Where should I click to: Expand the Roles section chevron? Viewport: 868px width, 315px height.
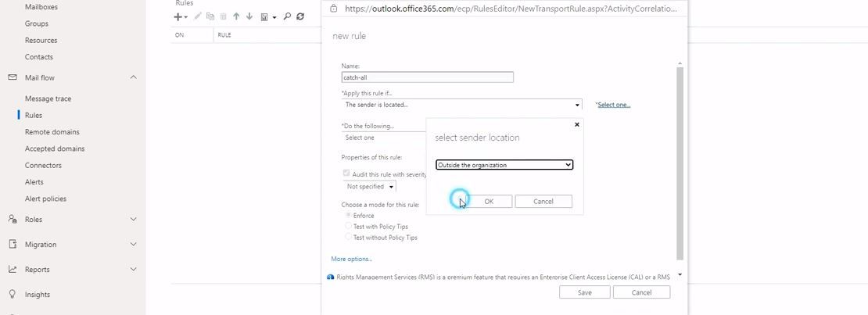click(x=134, y=219)
